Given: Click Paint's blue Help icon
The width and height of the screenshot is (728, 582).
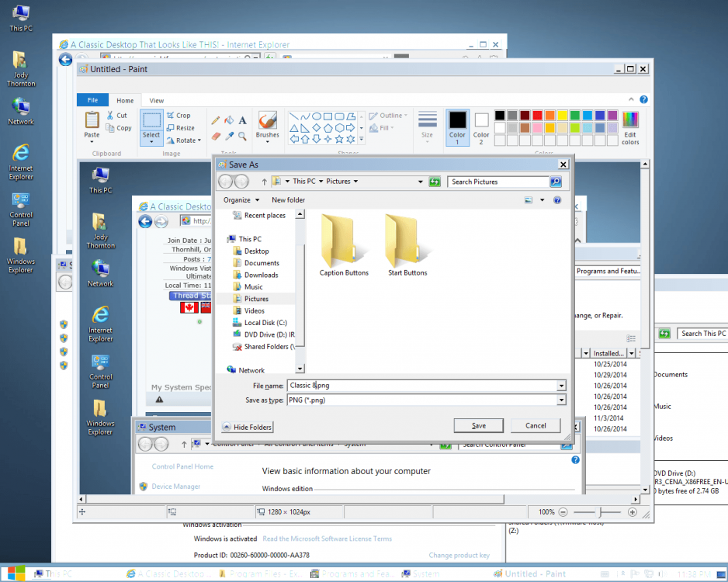Looking at the screenshot, I should 643,99.
